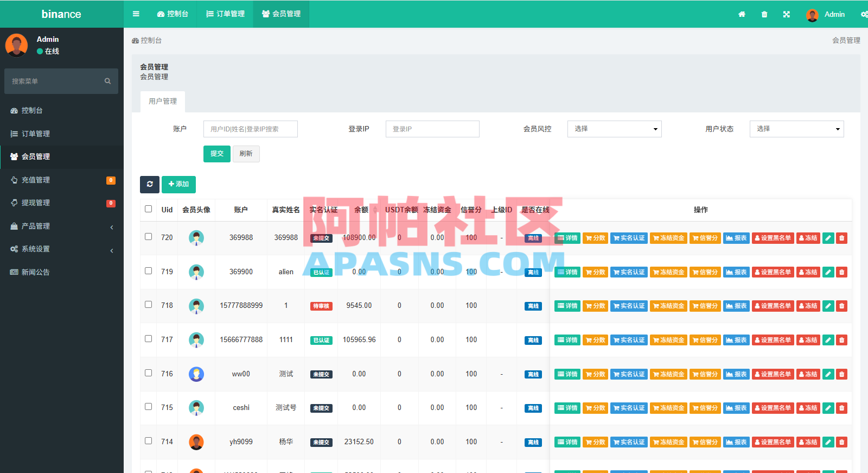This screenshot has height=473, width=868.
Task: Click the 登录IP input field
Action: 432,129
